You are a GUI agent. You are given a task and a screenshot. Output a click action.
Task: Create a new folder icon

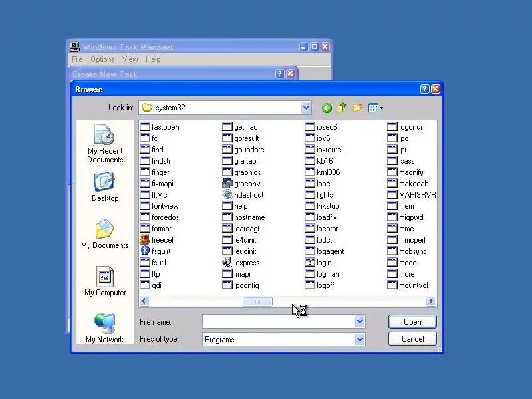tap(358, 108)
